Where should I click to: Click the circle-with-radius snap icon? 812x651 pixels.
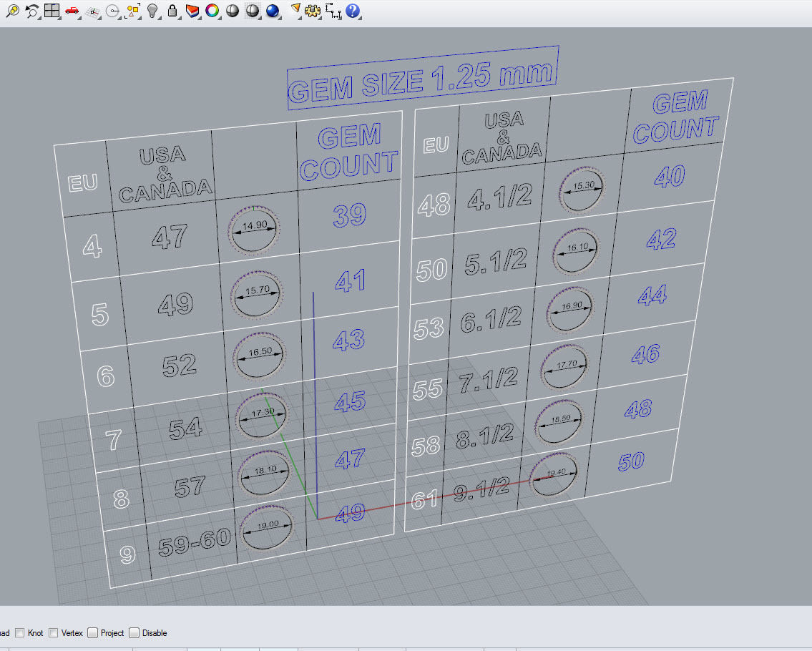[x=112, y=10]
